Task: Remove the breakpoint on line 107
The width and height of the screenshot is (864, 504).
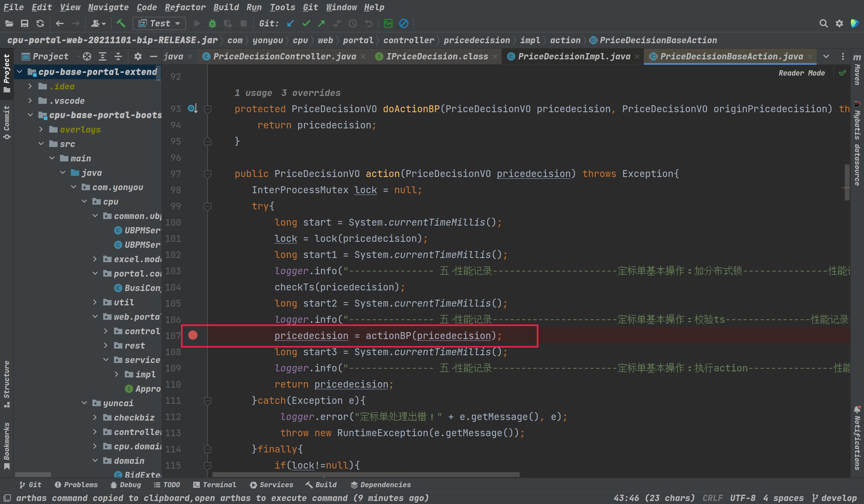Action: [x=193, y=335]
